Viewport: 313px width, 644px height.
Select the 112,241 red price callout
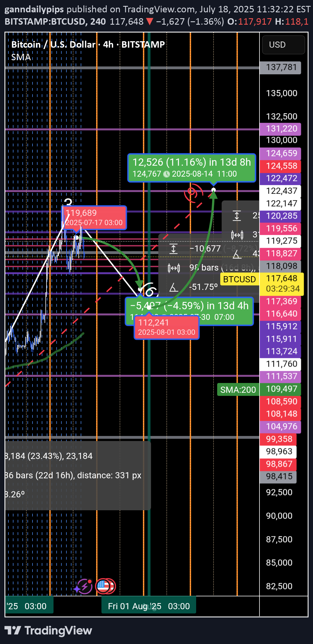click(166, 327)
